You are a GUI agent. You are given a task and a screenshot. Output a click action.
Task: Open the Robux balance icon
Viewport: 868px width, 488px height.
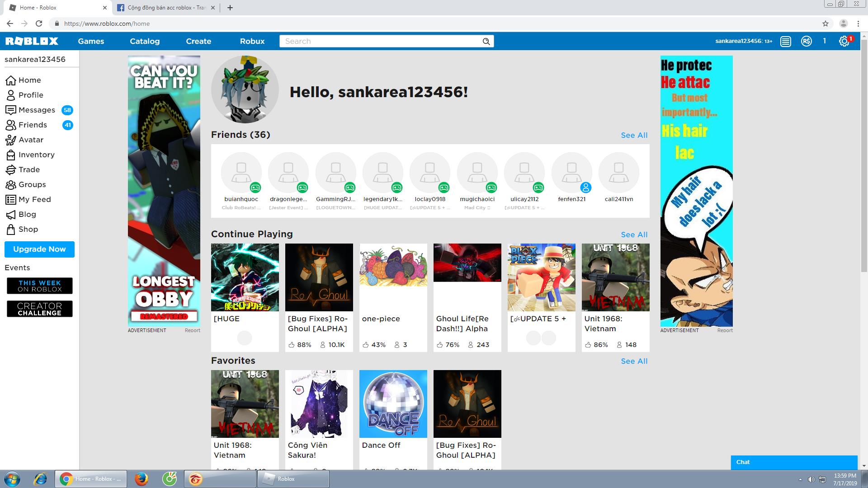tap(807, 42)
